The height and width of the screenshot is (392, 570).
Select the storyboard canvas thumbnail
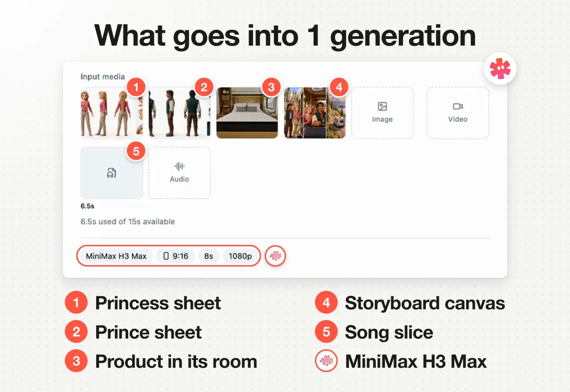coord(315,113)
